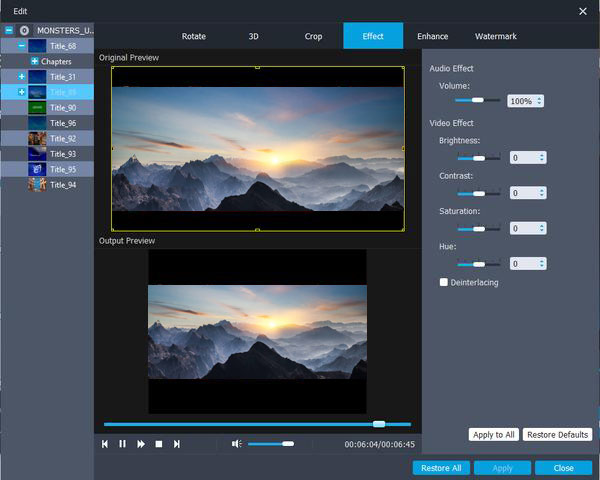600x480 pixels.
Task: Select Title_93 thumbnail
Action: pos(37,154)
